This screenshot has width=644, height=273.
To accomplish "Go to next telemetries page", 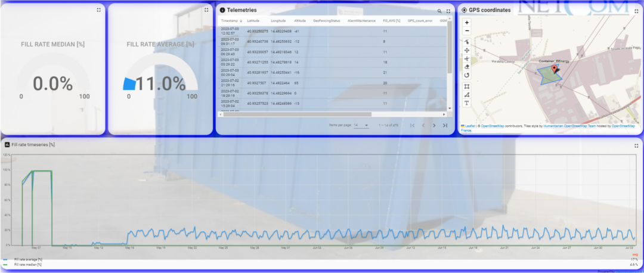I will coord(434,125).
